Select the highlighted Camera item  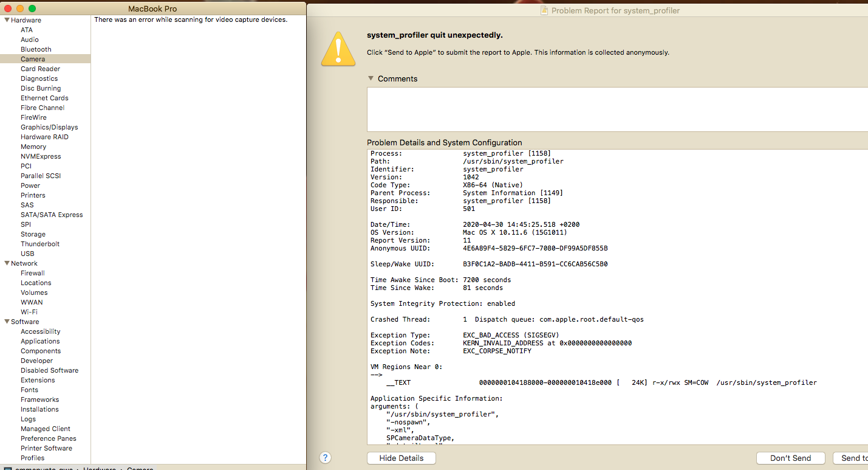coord(46,59)
